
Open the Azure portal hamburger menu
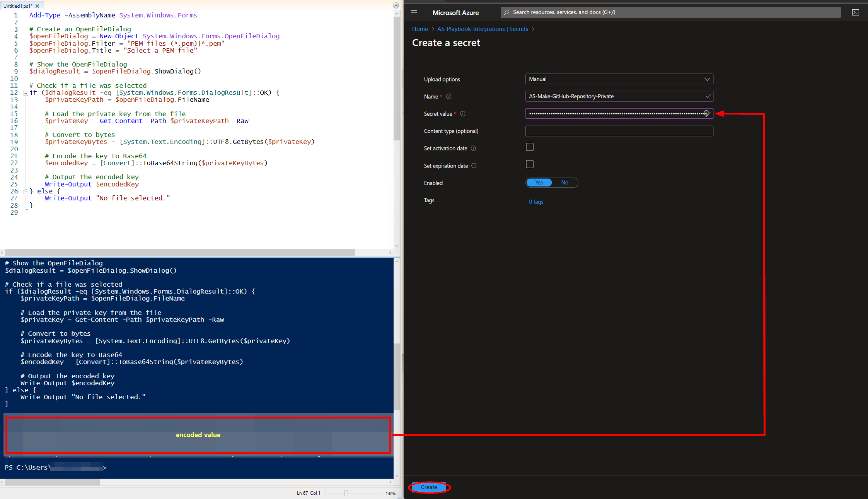(414, 12)
